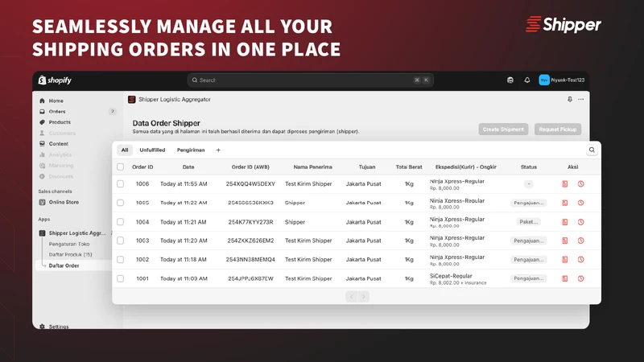Click the Online Store icon
This screenshot has width=644, height=362.
click(x=42, y=202)
